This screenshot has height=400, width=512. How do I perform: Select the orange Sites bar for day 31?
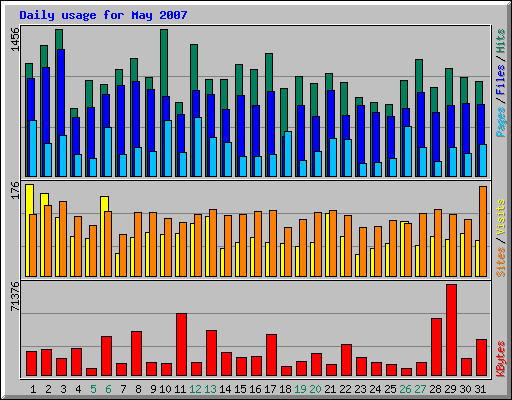pyautogui.click(x=483, y=231)
